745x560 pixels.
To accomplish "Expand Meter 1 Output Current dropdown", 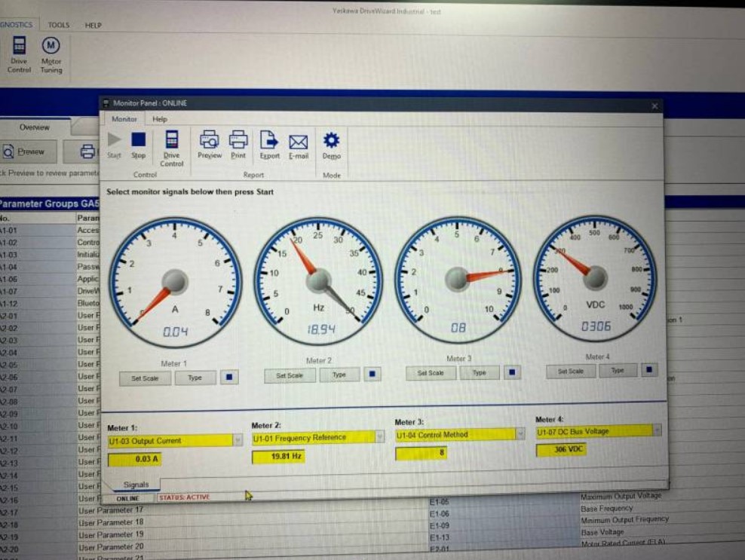I will (x=238, y=441).
